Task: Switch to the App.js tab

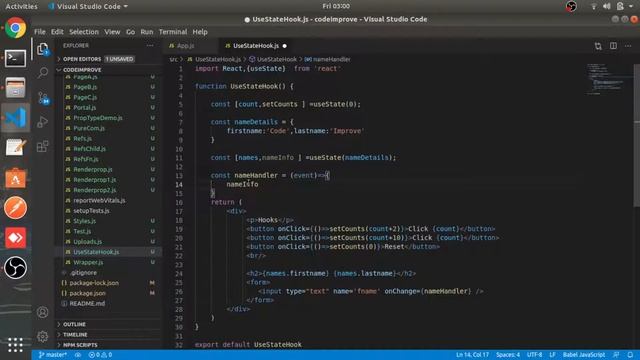Action: [185, 46]
